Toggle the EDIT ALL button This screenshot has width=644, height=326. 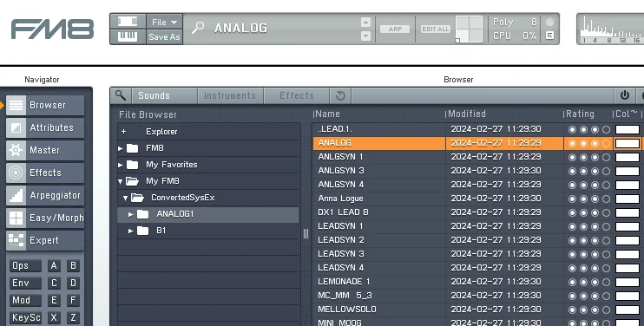click(436, 29)
